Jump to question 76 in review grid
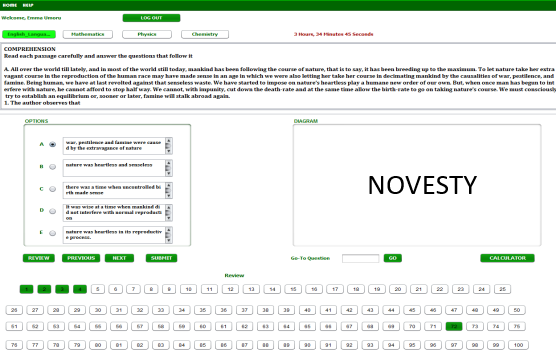 14,345
